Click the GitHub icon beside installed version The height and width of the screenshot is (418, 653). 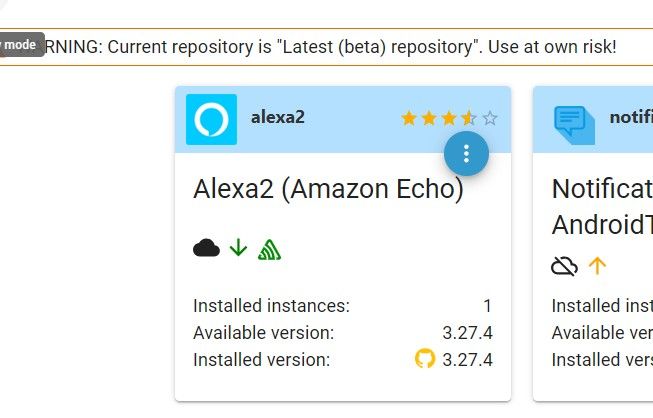tap(425, 358)
